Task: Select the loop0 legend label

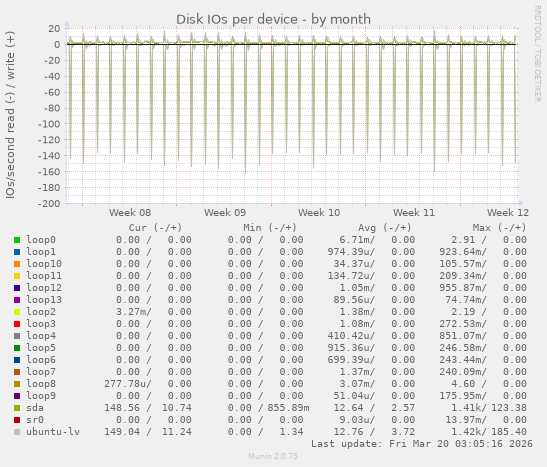Action: [x=41, y=240]
